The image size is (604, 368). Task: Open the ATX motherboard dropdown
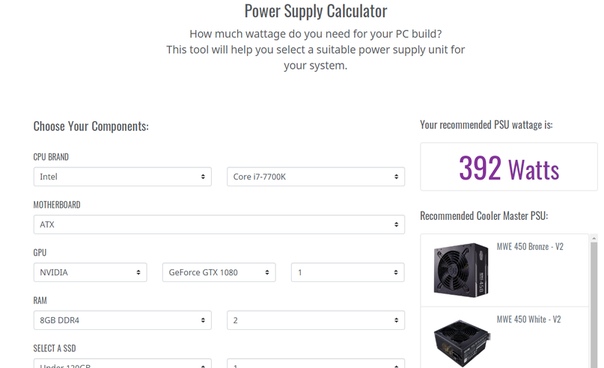pyautogui.click(x=219, y=224)
